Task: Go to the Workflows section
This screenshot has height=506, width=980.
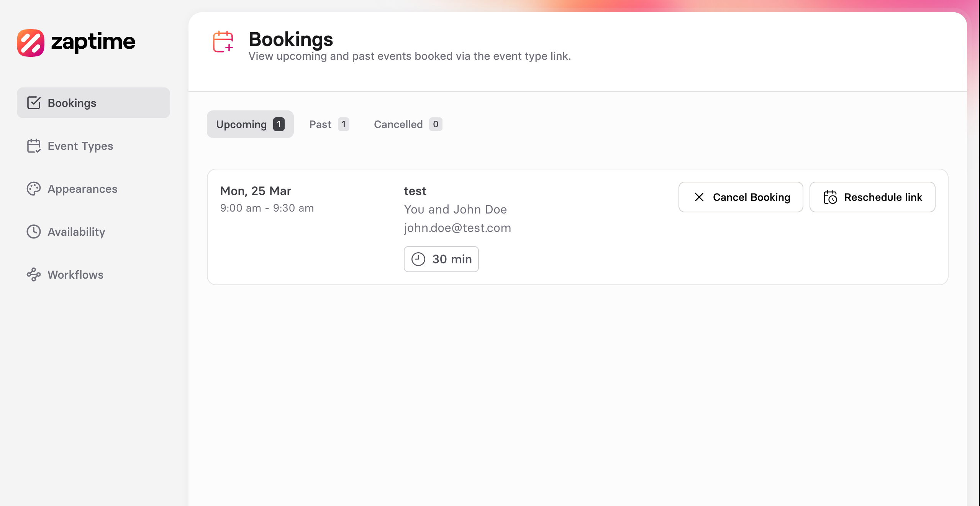Action: (x=75, y=275)
